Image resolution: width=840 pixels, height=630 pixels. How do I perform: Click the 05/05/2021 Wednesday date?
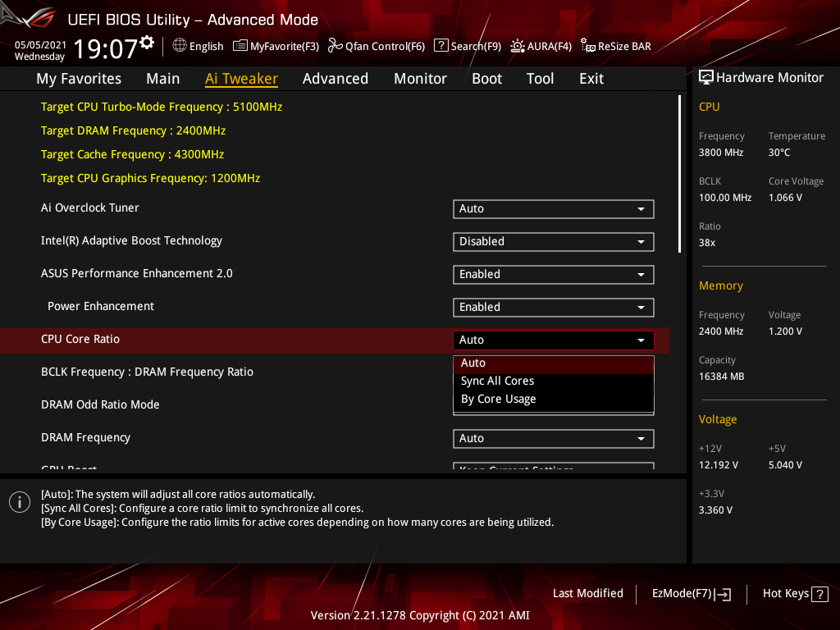tap(40, 50)
